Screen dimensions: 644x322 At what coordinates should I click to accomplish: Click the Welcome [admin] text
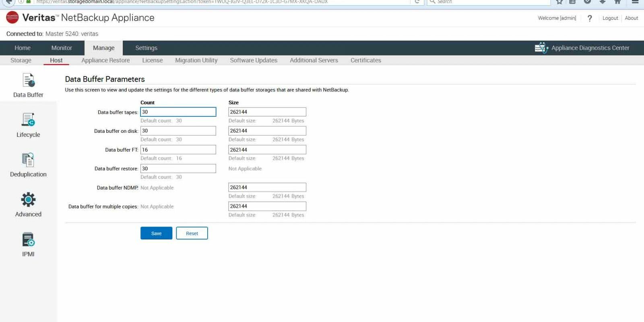click(557, 18)
